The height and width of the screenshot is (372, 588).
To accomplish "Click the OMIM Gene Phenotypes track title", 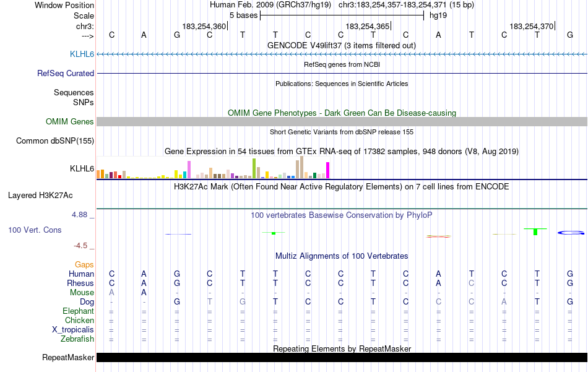I will point(342,113).
